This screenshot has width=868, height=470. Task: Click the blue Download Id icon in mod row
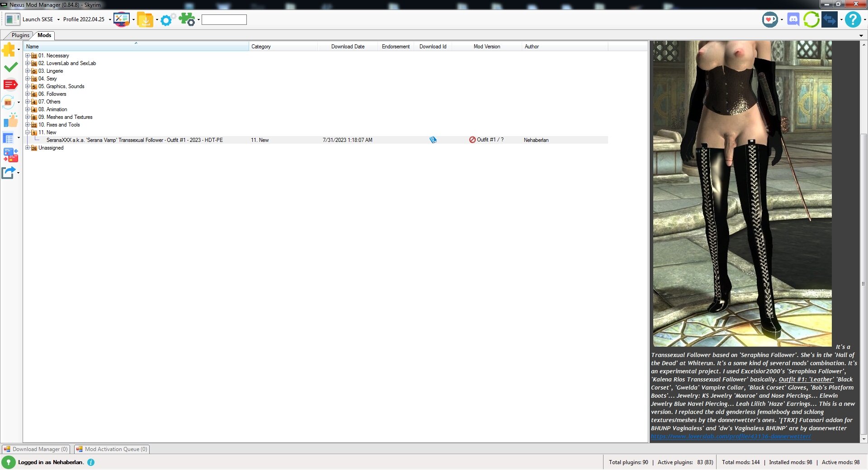point(433,140)
